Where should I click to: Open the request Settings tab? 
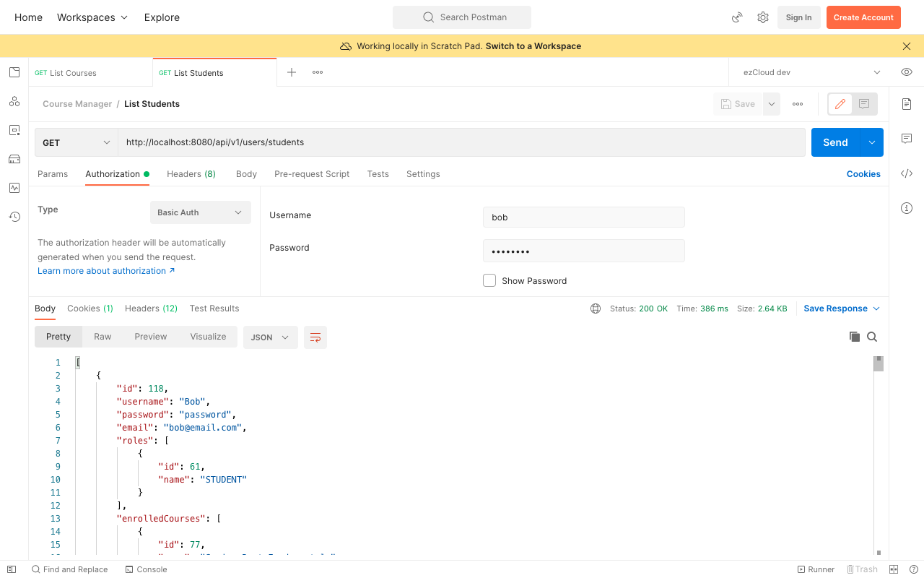[x=423, y=174]
